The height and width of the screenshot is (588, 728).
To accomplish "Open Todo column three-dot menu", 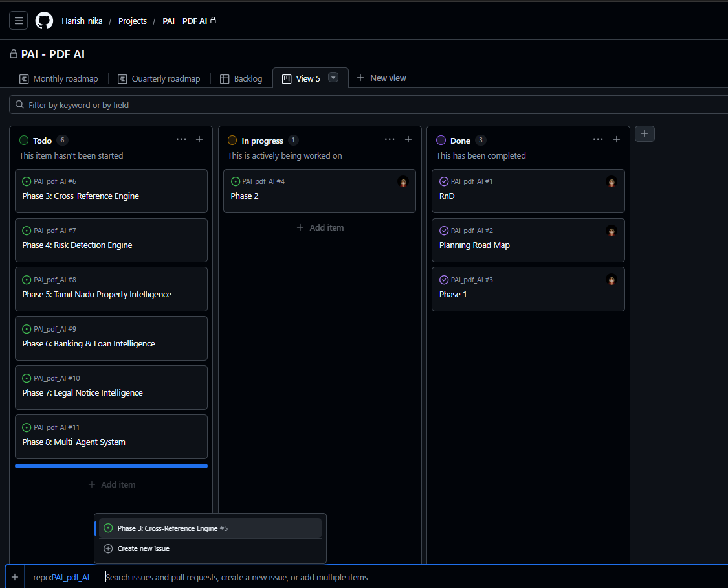I will click(x=181, y=139).
